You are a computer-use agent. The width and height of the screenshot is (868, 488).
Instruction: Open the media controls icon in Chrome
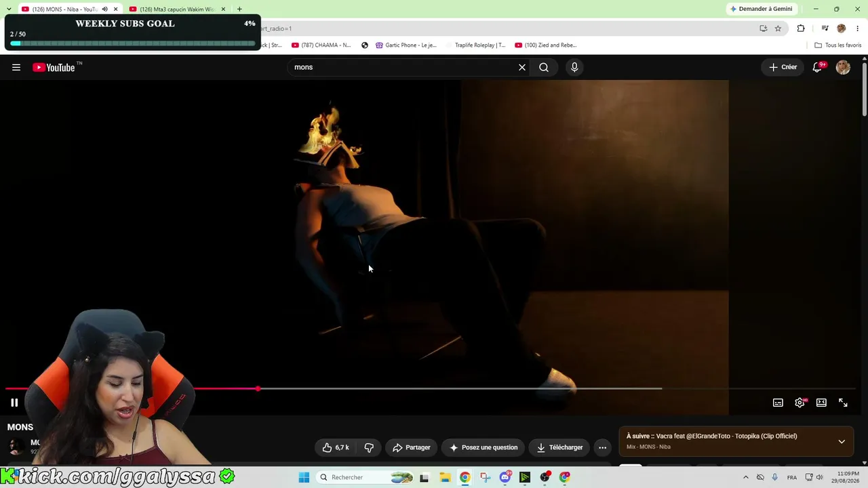coord(825,28)
